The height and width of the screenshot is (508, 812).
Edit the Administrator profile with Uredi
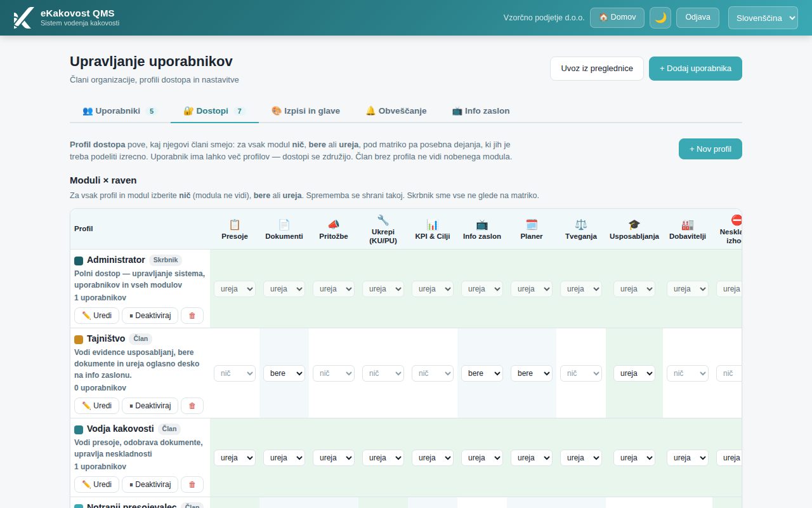click(x=96, y=316)
